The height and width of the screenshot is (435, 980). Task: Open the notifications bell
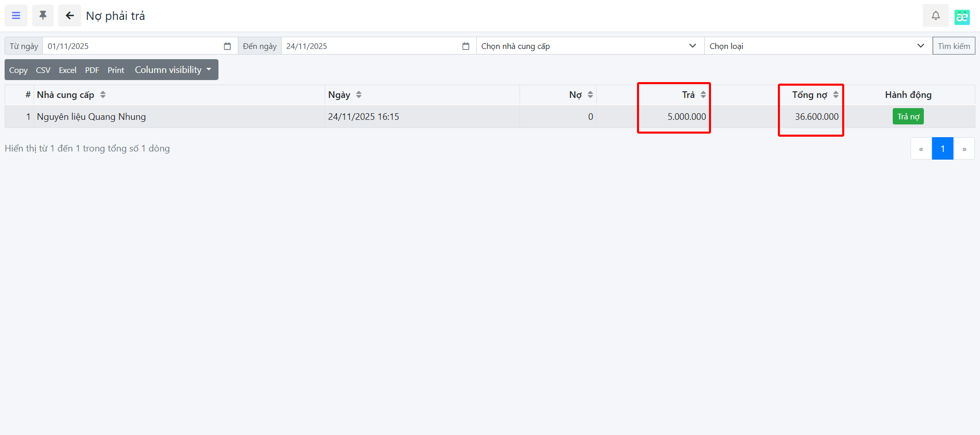point(935,16)
